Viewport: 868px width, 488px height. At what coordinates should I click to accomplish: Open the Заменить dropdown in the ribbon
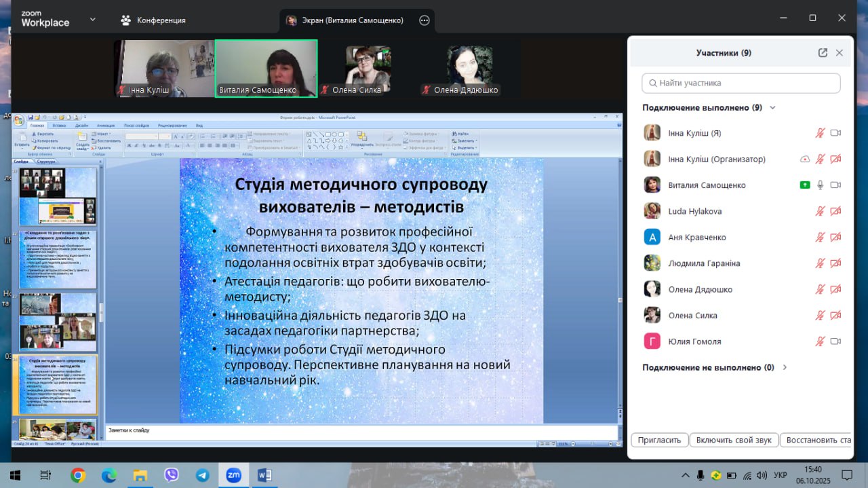click(x=464, y=140)
